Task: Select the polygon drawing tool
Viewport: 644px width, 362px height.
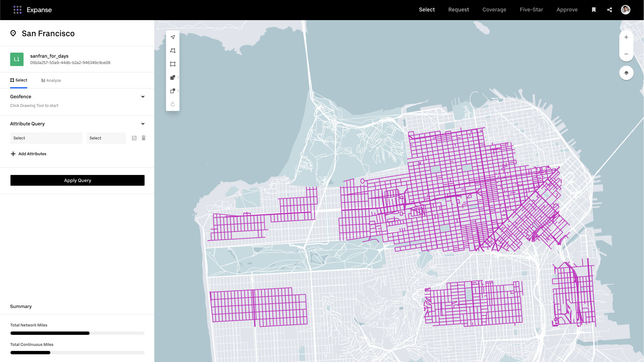Action: tap(173, 51)
